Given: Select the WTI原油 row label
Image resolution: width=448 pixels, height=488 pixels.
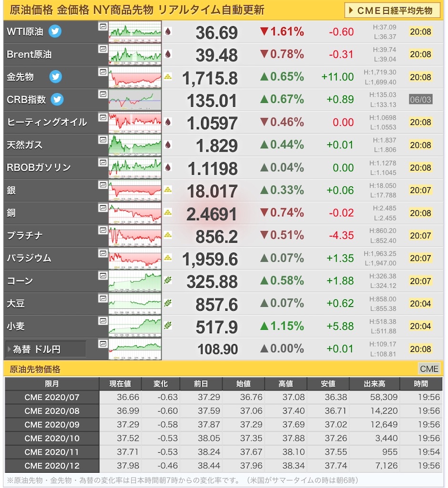Looking at the screenshot, I should point(25,31).
